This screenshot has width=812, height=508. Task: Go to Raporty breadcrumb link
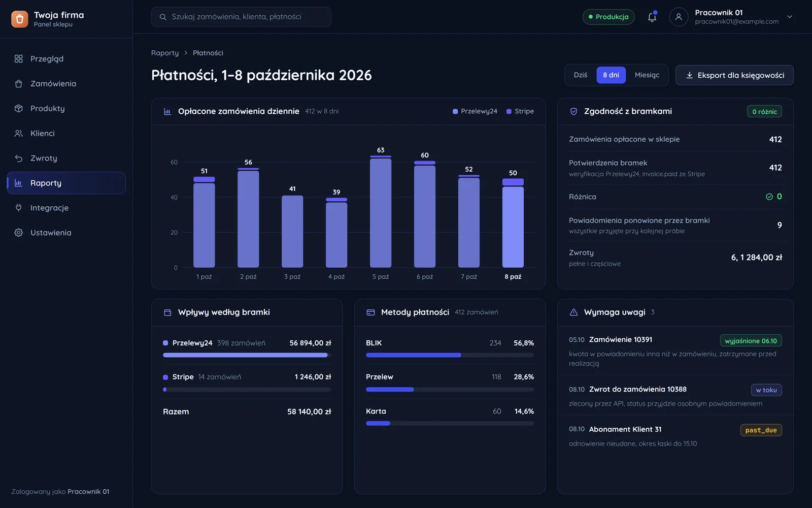[165, 53]
